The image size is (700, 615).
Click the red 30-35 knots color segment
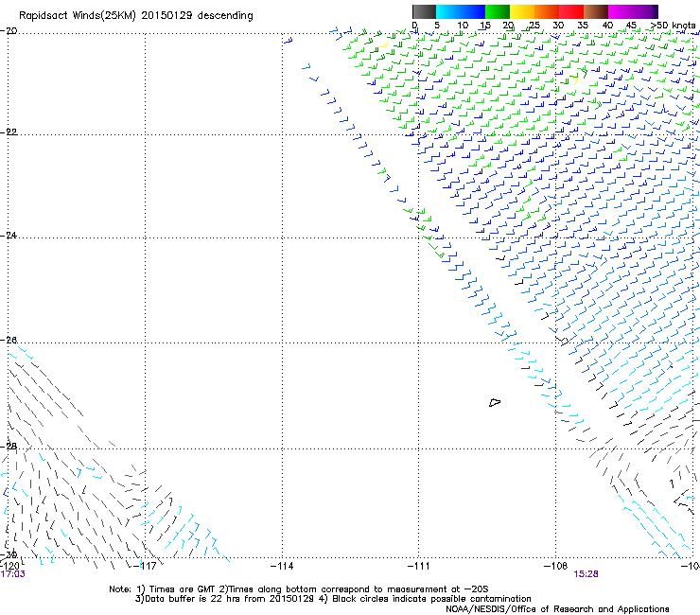tap(571, 11)
